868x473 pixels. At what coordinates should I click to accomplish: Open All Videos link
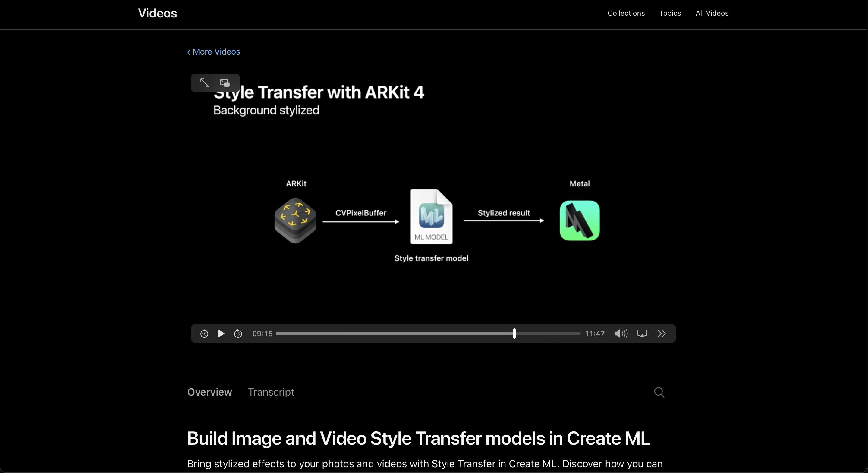pyautogui.click(x=712, y=14)
